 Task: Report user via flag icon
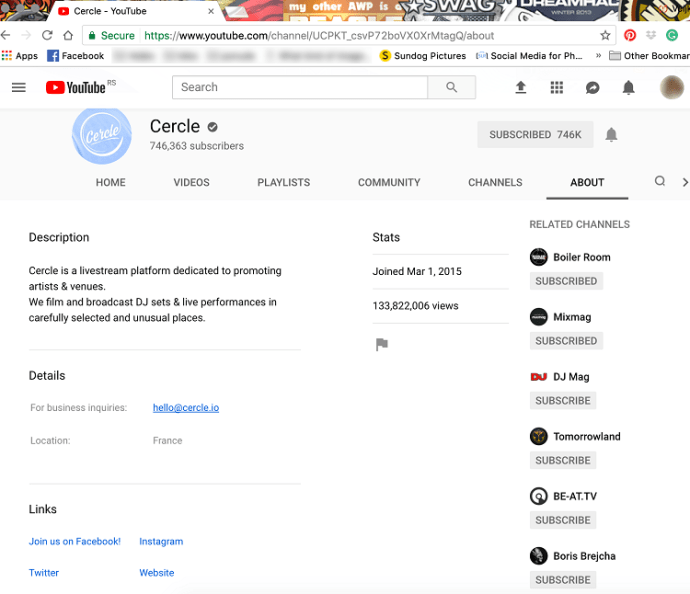[382, 344]
